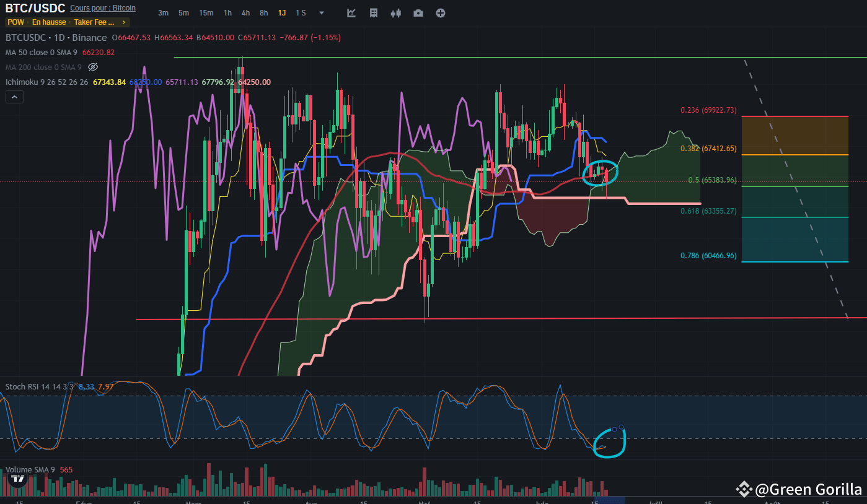
Task: Expand the tag list arrow after Taker Fee
Action: click(x=124, y=22)
